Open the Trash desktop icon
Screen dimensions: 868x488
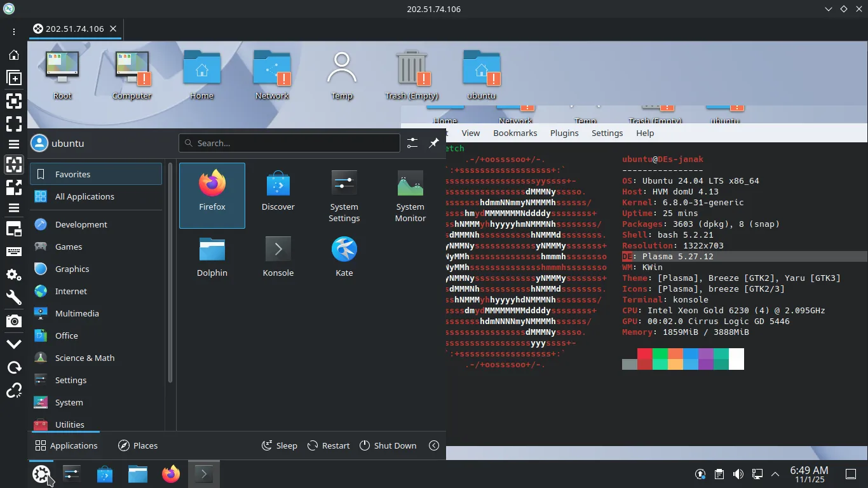pos(412,76)
